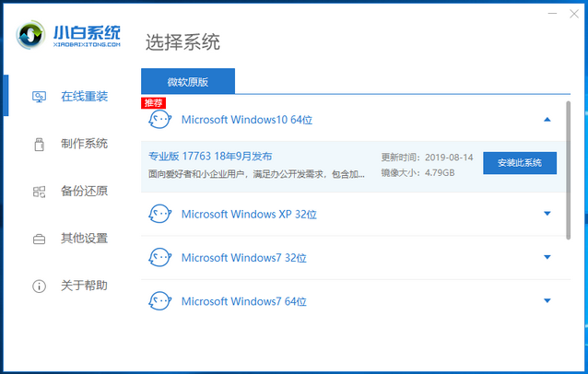The width and height of the screenshot is (588, 374).
Task: Minimize the 小白系统 window
Action: tap(552, 14)
